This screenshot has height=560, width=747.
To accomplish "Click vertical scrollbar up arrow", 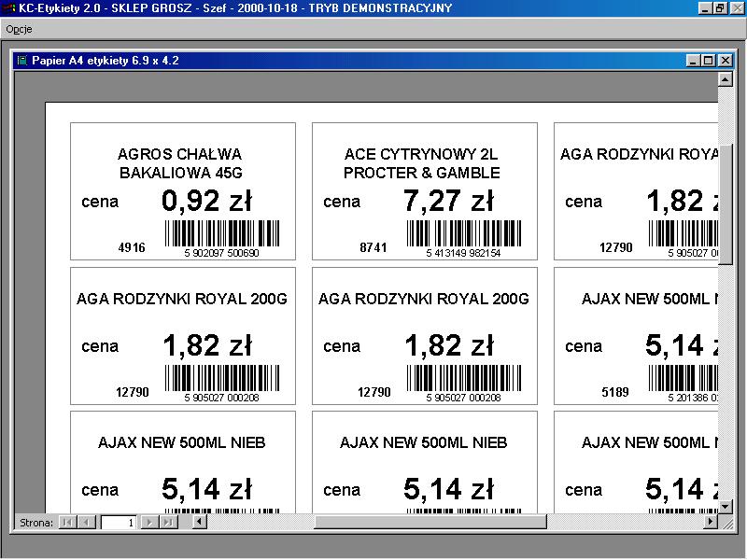I will (x=725, y=79).
